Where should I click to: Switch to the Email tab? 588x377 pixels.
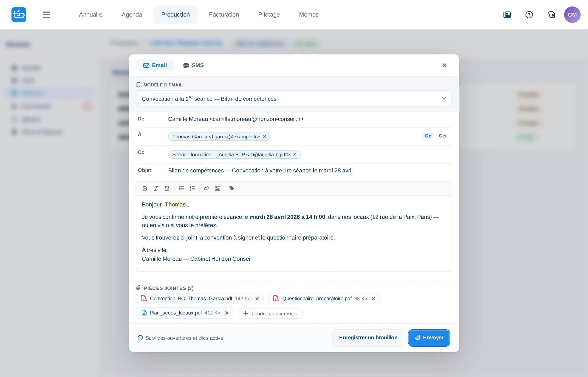(155, 65)
